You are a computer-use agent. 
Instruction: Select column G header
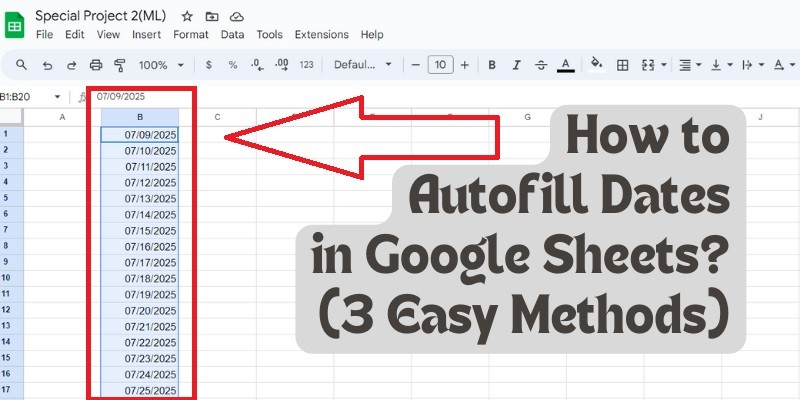(528, 117)
